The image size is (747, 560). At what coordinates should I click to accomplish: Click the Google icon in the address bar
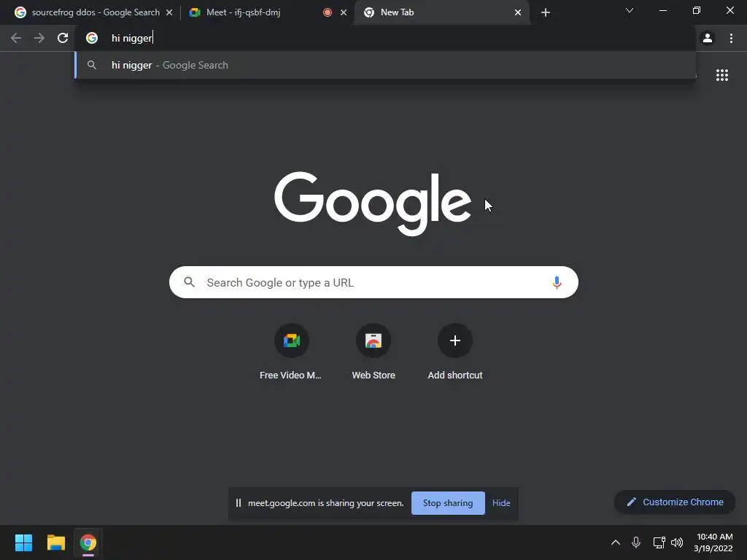click(92, 38)
